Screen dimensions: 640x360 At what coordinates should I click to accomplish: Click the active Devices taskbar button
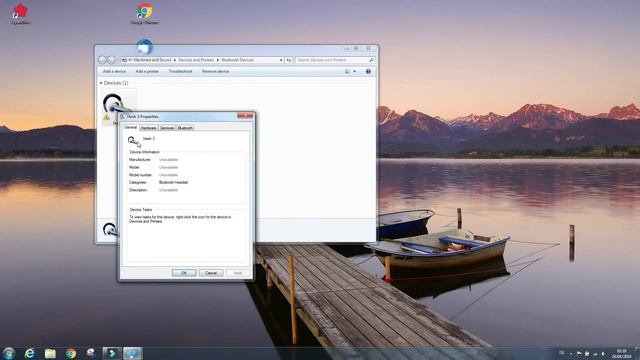point(133,353)
